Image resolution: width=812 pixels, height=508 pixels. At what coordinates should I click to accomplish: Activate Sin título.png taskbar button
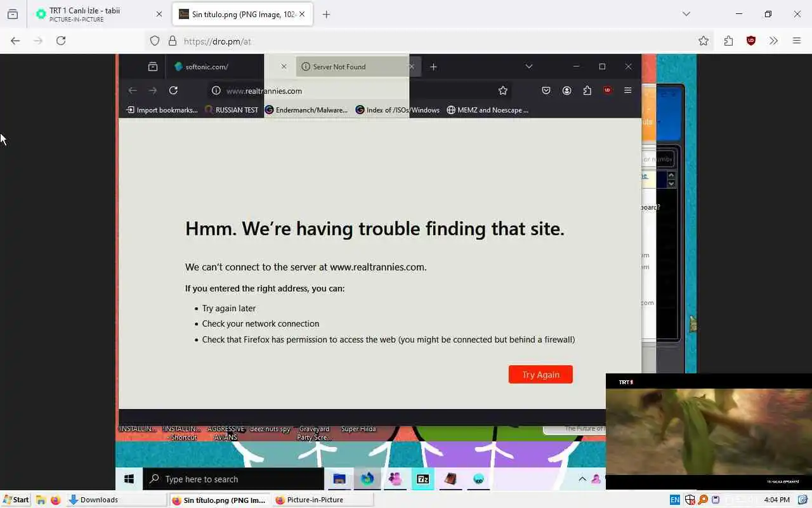220,500
